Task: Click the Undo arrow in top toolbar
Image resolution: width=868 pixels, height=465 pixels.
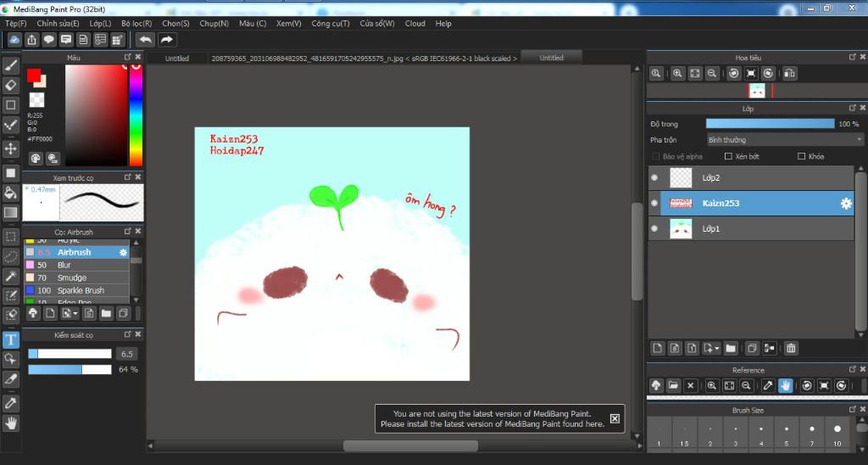Action: [146, 39]
